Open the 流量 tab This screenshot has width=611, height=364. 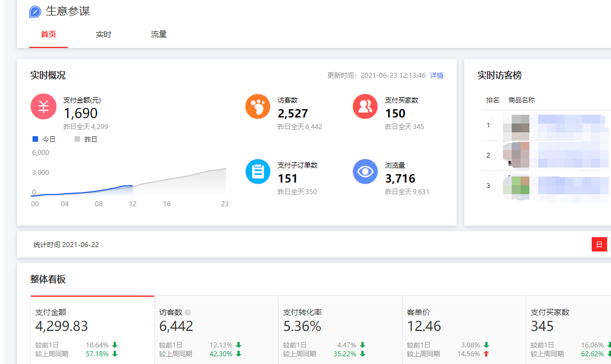coord(159,34)
